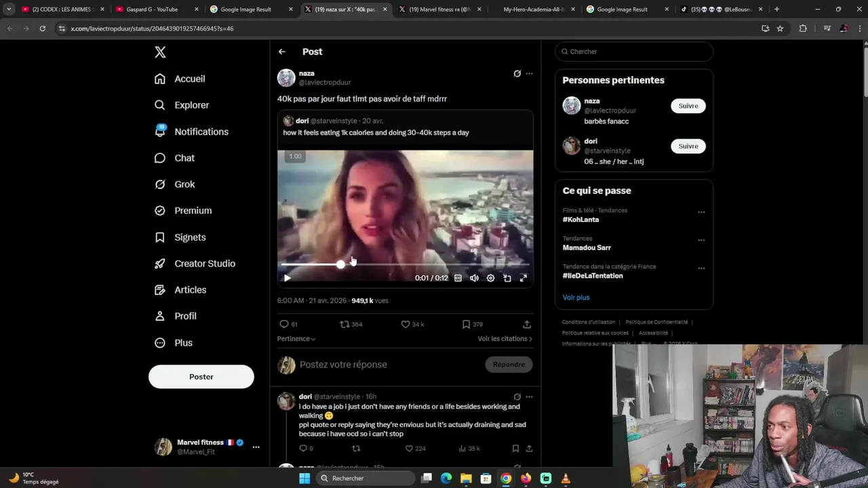Screen dimensions: 868x488
Task: Focus the Chercher search box
Action: (x=634, y=52)
